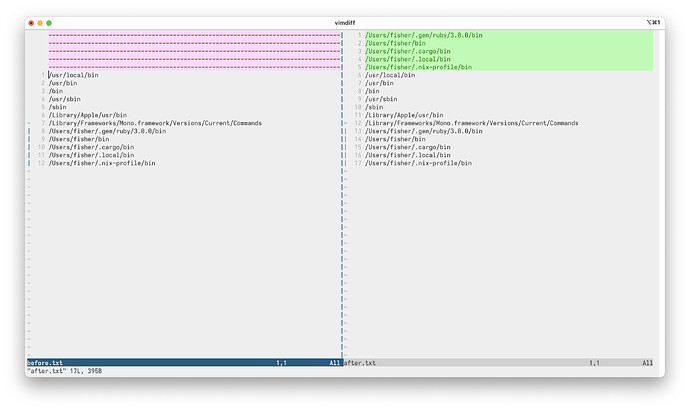Click line 7 /usr/bin in after.txt pane
This screenshot has width=690, height=410.
[379, 83]
